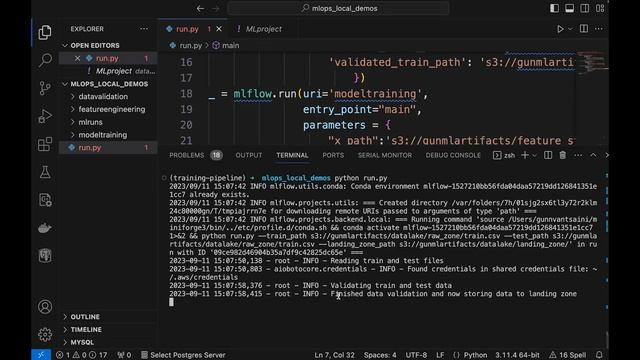
Task: Collapse the Open Editors section
Action: click(95, 45)
